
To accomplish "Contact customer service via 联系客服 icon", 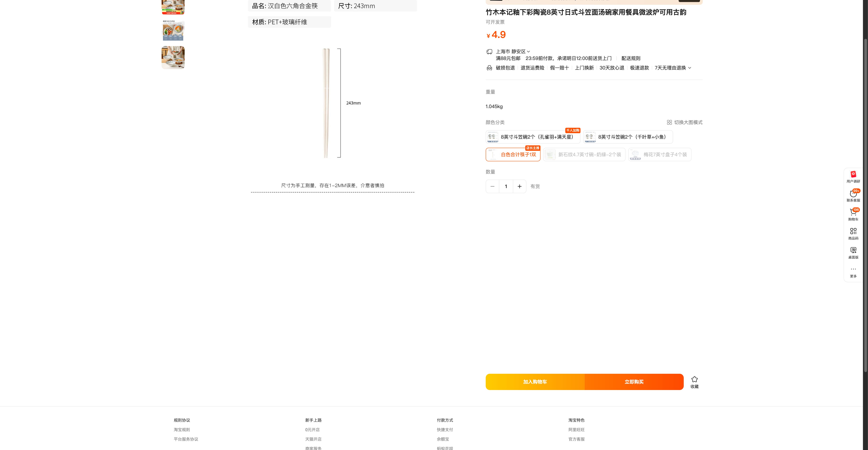I will (853, 193).
